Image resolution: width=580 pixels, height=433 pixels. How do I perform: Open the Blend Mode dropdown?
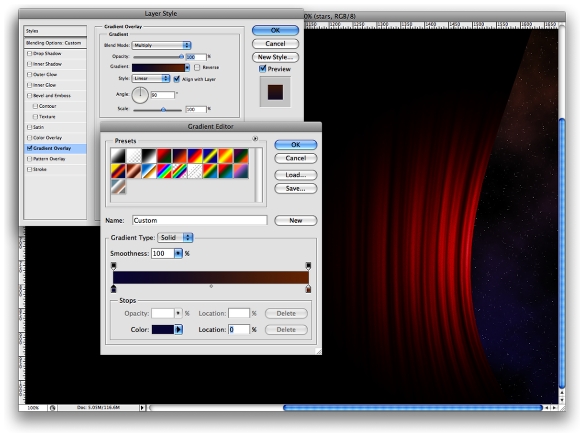tap(161, 45)
